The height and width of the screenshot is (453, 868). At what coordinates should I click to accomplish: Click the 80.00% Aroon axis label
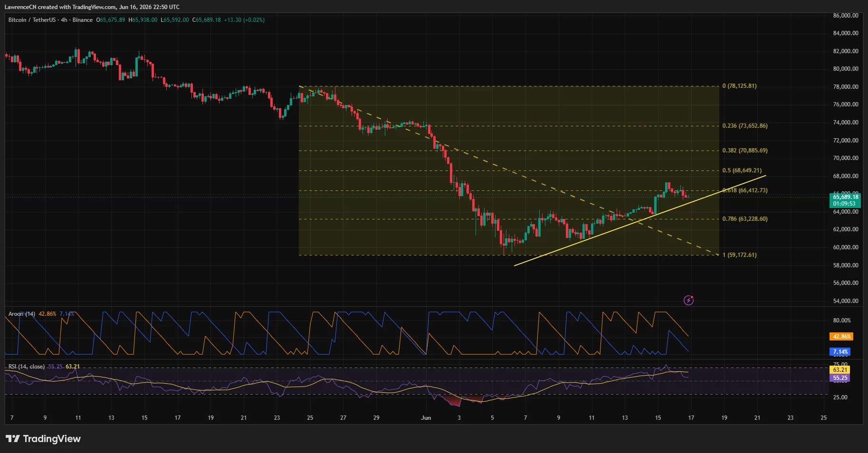coord(842,321)
